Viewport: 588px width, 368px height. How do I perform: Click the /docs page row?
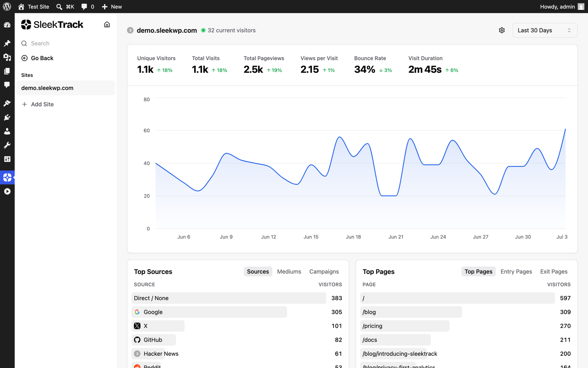[466, 340]
